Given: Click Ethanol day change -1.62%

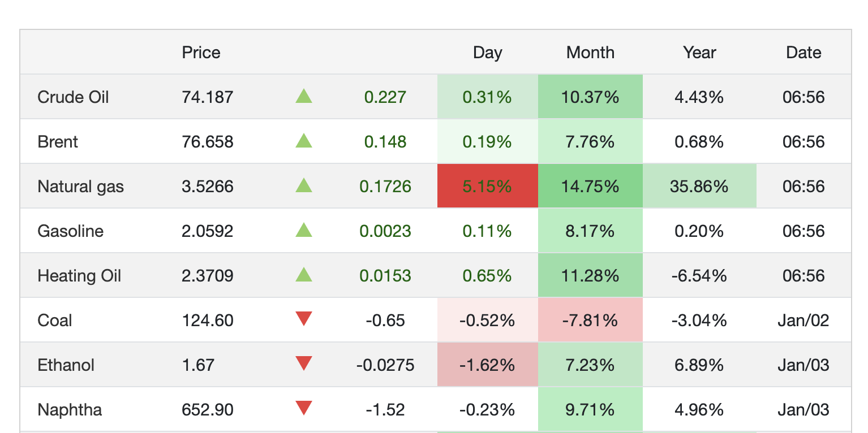Looking at the screenshot, I should coord(487,365).
